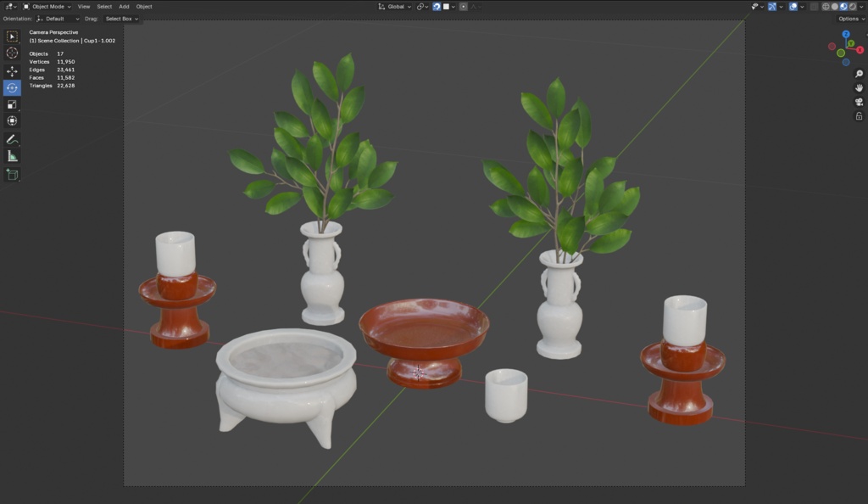868x504 pixels.
Task: Select the Transform tool
Action: pos(12,120)
